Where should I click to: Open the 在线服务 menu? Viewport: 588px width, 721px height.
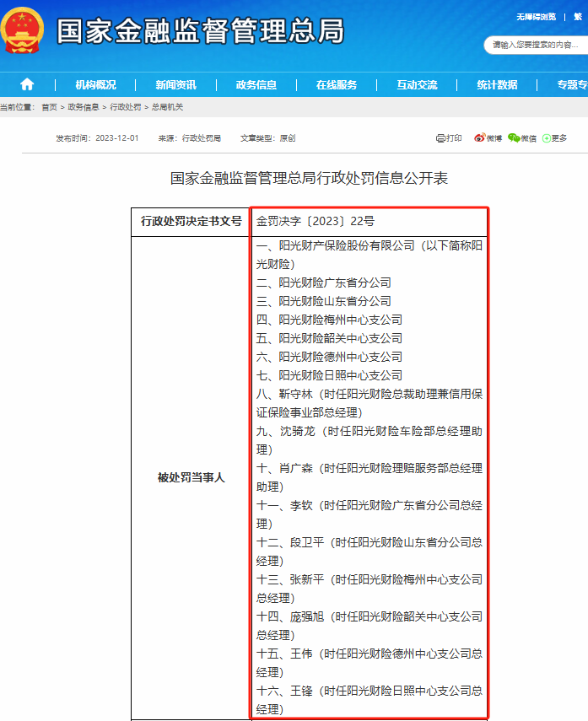click(x=337, y=84)
